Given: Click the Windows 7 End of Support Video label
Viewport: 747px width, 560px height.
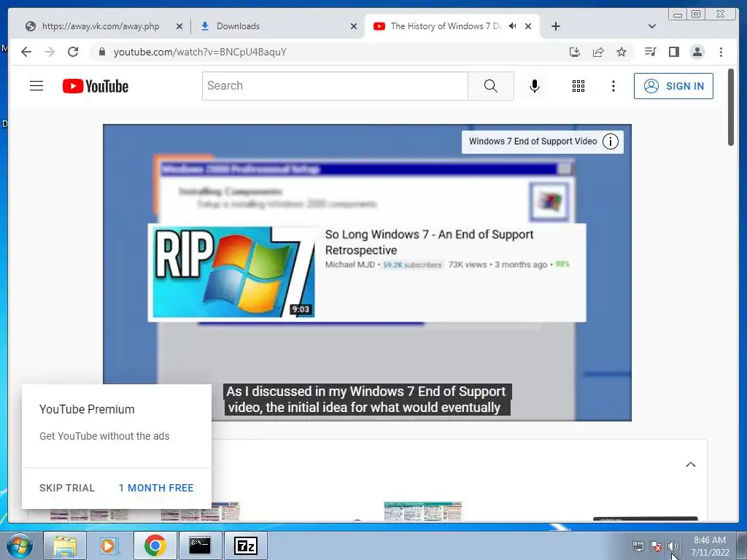Looking at the screenshot, I should click(x=533, y=141).
